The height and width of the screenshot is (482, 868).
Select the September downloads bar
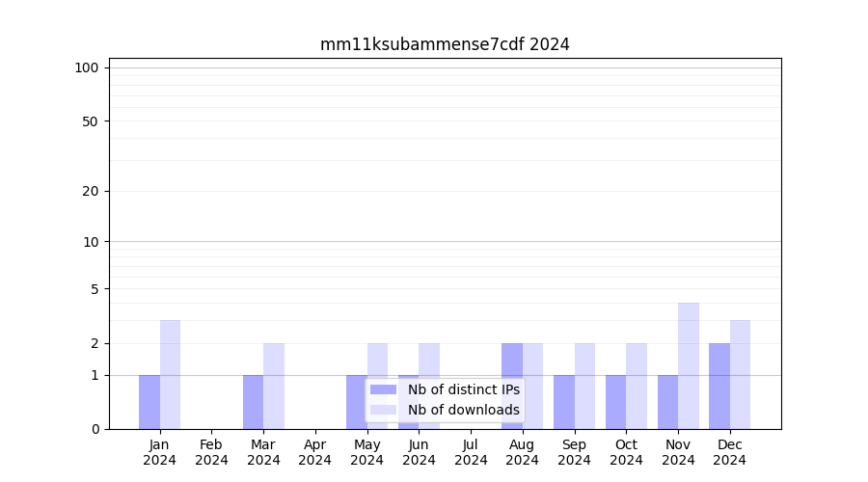(x=584, y=386)
